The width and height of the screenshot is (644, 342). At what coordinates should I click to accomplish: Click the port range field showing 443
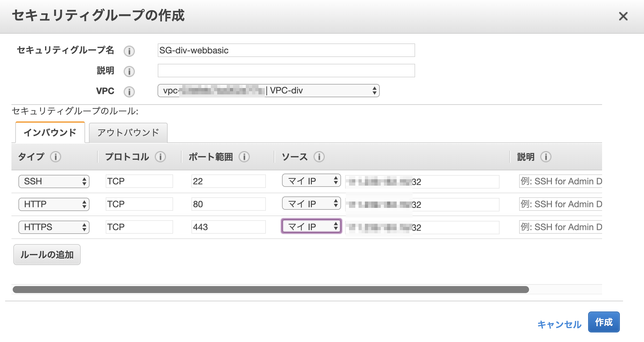point(229,227)
